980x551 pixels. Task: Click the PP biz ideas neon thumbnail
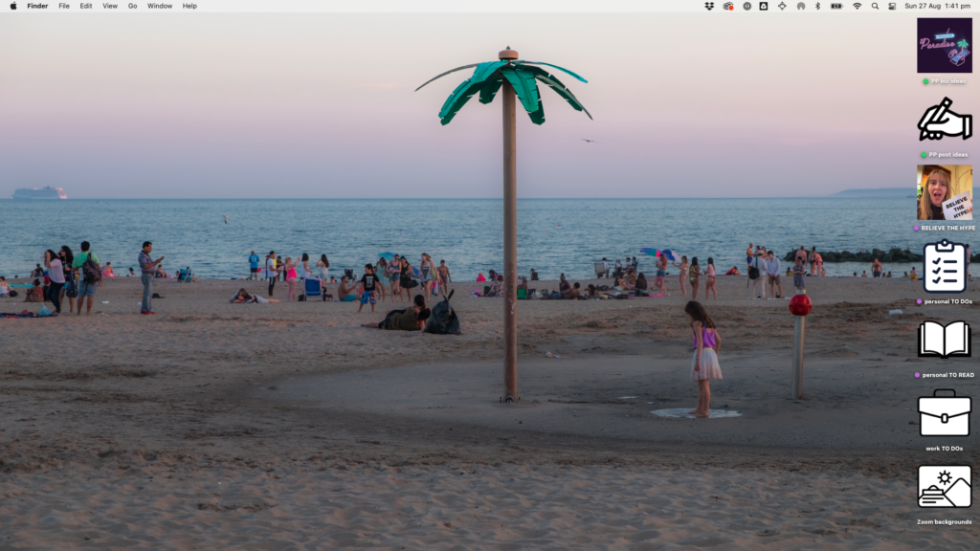(944, 44)
